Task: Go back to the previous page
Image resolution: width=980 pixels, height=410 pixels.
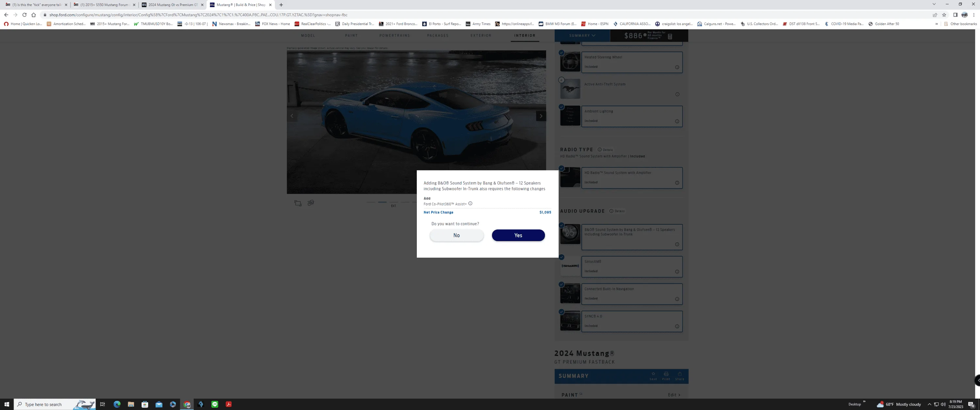Action: click(6, 15)
